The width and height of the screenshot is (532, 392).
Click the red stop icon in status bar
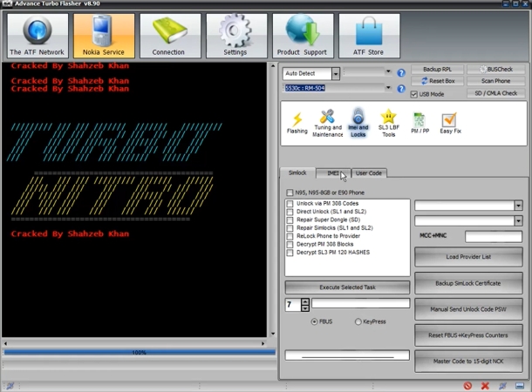[x=467, y=386]
